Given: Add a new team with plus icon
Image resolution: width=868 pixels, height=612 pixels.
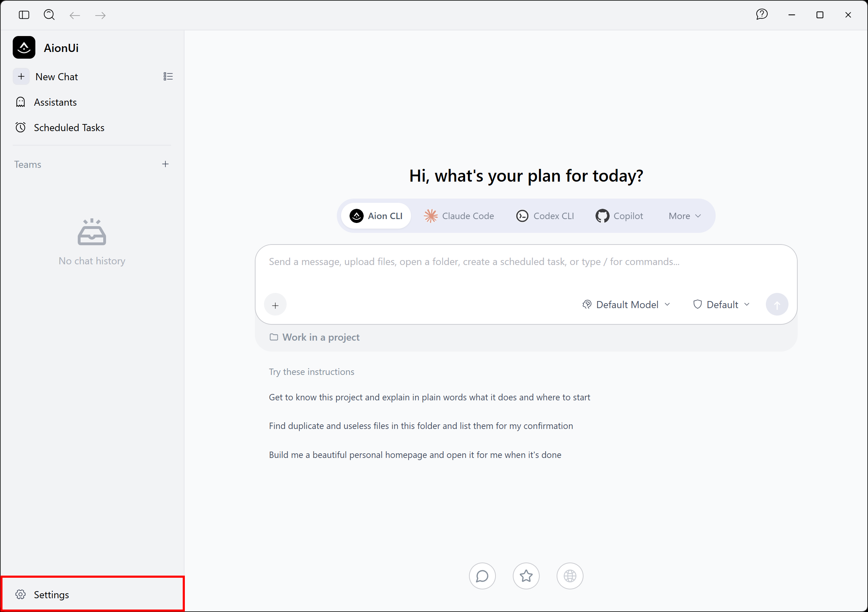Looking at the screenshot, I should (165, 164).
